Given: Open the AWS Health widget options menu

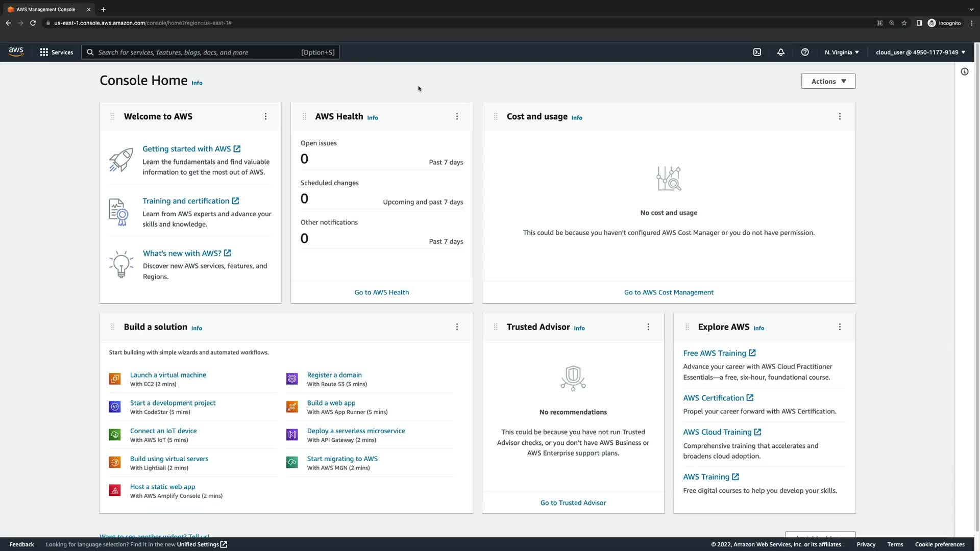Looking at the screenshot, I should [x=457, y=116].
